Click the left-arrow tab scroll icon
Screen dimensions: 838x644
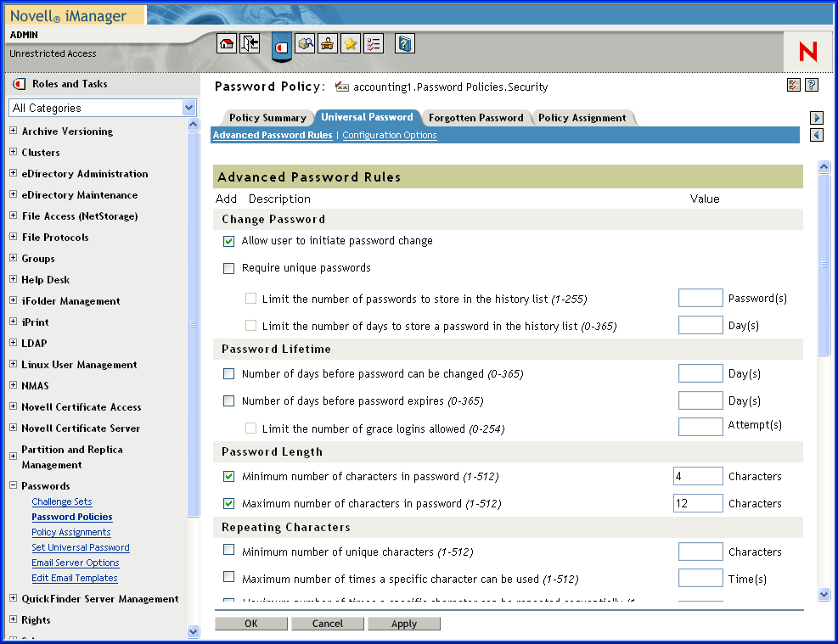tap(817, 135)
